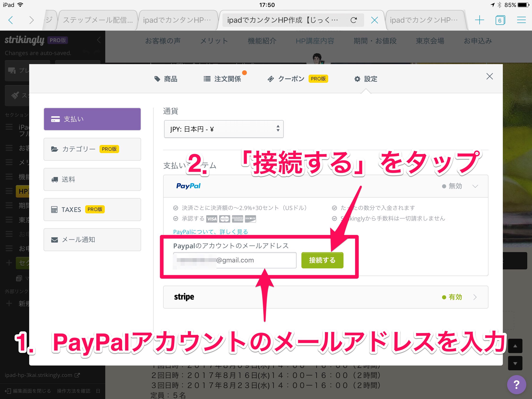Open the JPY currency dropdown

[x=224, y=129]
